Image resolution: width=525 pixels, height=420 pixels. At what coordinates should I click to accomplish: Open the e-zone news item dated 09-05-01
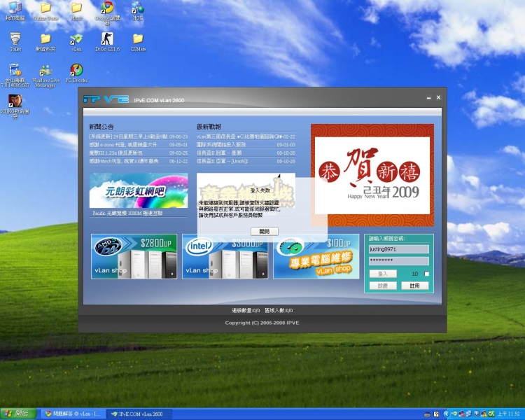[139, 145]
